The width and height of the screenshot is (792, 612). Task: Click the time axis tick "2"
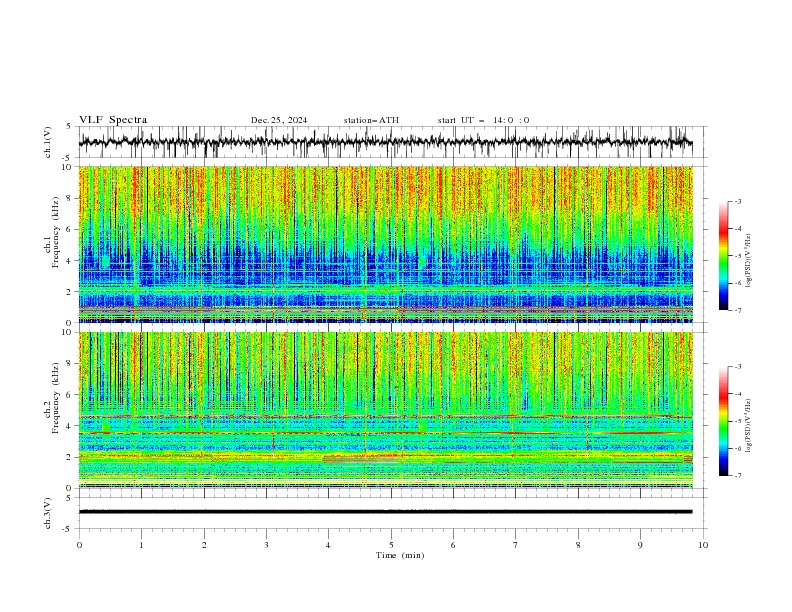point(204,545)
